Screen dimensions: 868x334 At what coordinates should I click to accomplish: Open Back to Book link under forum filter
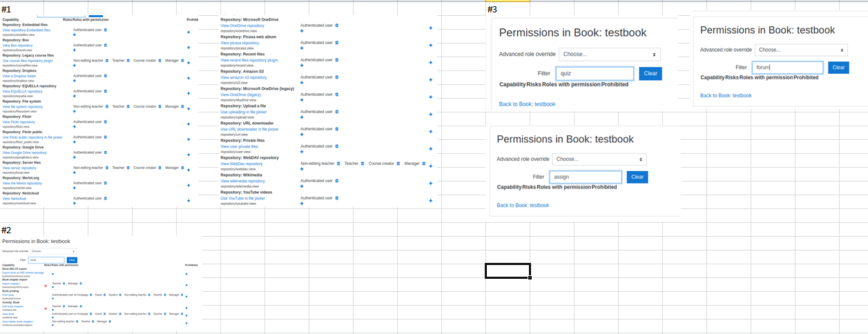[x=726, y=95]
